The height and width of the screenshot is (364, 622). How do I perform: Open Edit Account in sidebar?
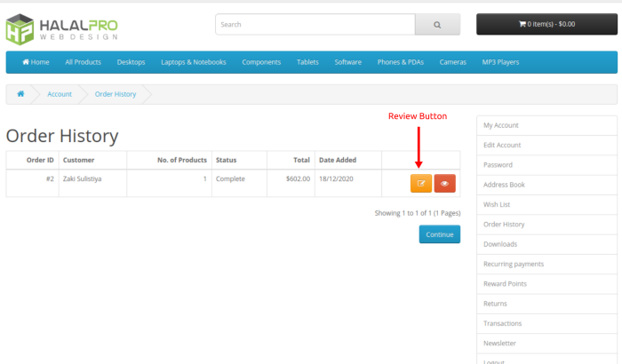pos(546,145)
